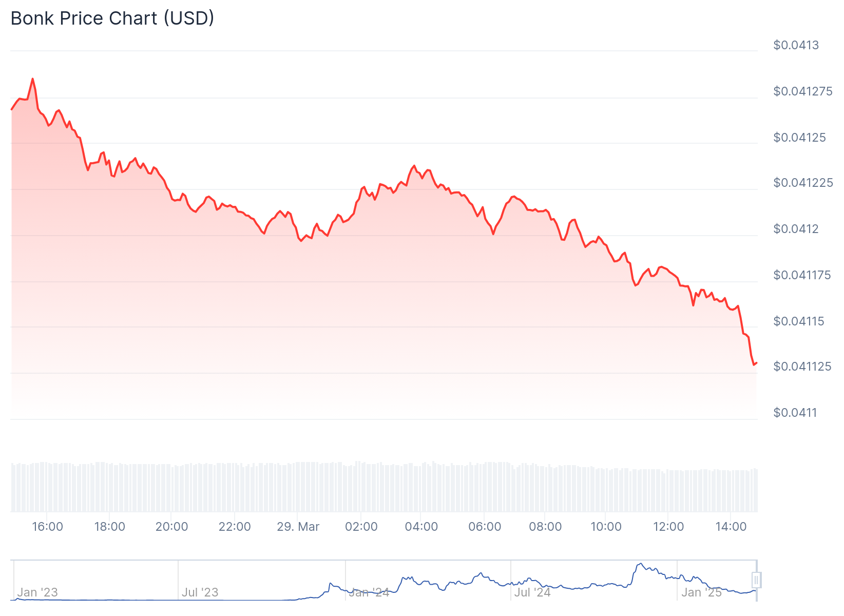Click the $0.0412 price axis label
This screenshot has width=844, height=616.
click(796, 229)
